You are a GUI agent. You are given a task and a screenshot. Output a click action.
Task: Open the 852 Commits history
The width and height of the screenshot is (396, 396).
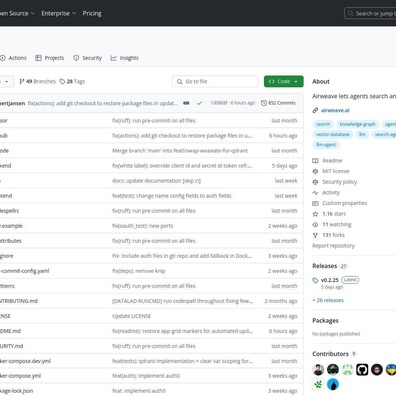point(278,103)
